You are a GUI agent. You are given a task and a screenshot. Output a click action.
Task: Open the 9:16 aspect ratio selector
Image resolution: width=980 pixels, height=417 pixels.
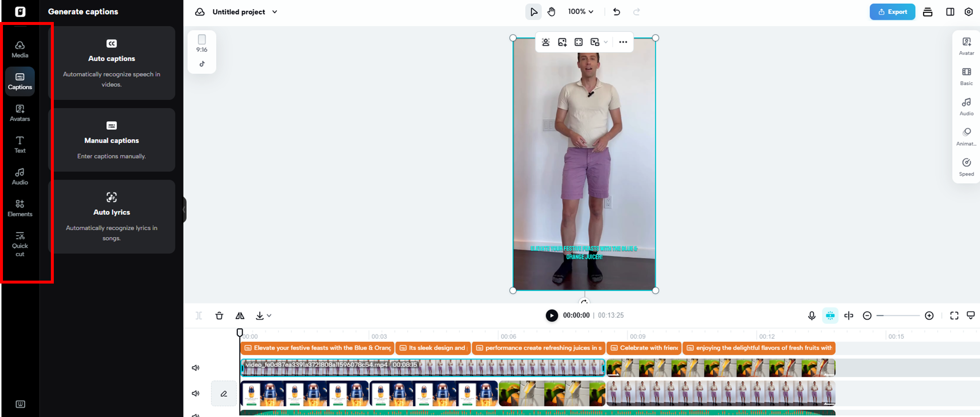coord(202,44)
